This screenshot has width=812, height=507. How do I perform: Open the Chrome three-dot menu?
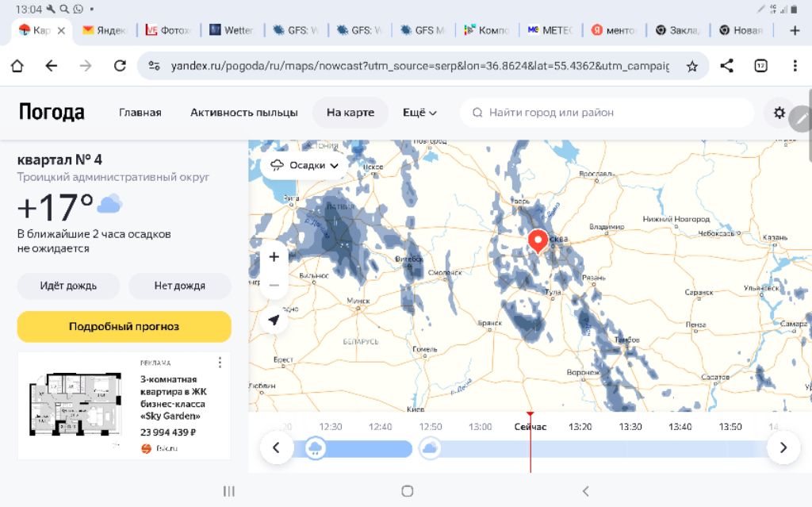[795, 66]
